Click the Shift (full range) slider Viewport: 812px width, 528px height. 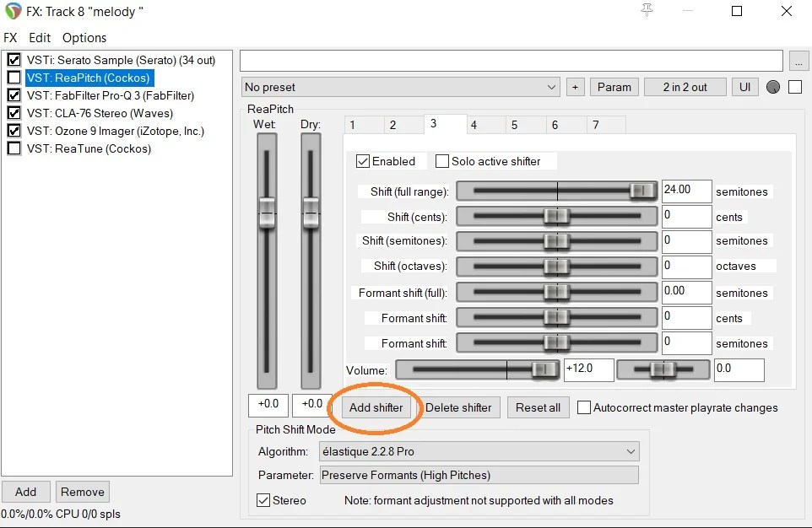click(555, 191)
